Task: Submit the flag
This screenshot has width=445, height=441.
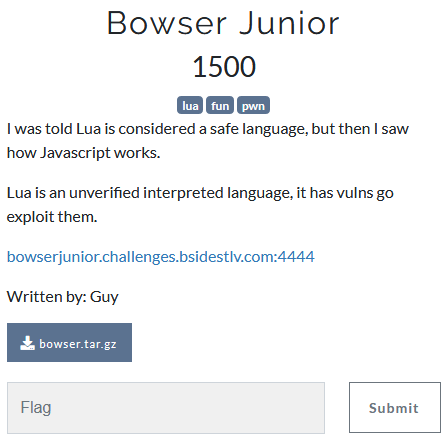Action: click(395, 408)
